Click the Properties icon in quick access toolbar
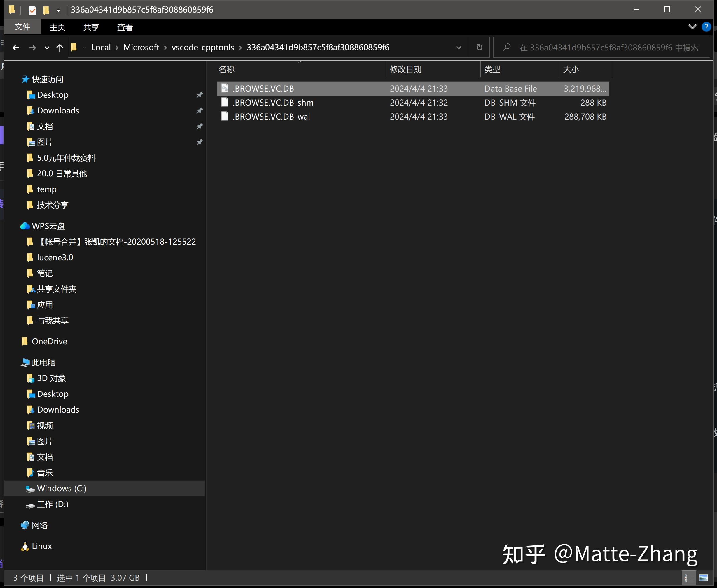This screenshot has height=588, width=717. coord(33,10)
